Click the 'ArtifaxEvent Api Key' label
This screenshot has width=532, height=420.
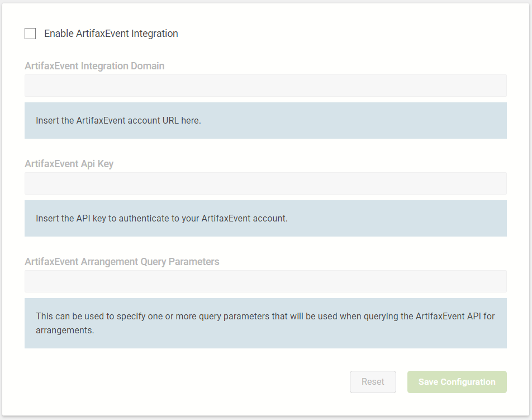pos(69,164)
